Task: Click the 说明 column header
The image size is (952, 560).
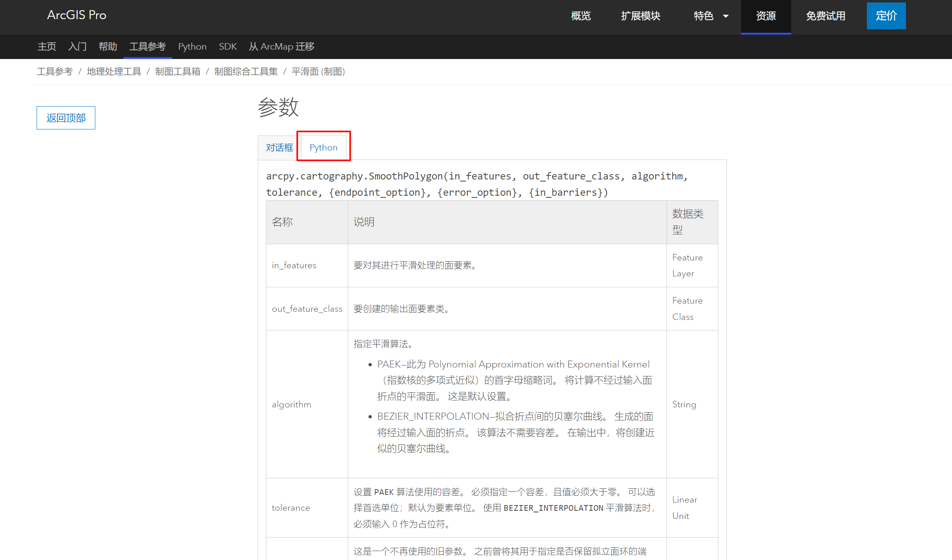Action: click(x=507, y=222)
